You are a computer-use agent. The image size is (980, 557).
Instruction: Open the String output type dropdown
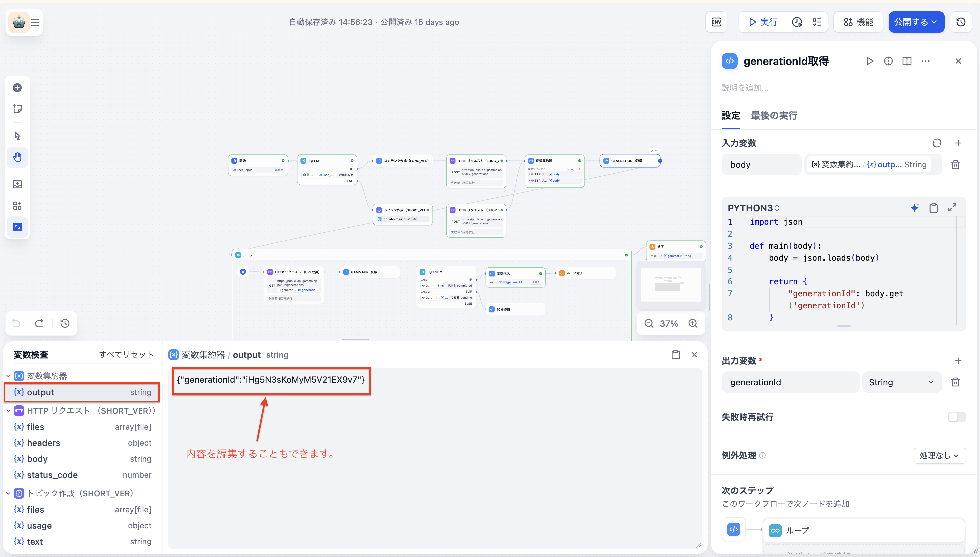pyautogui.click(x=901, y=382)
